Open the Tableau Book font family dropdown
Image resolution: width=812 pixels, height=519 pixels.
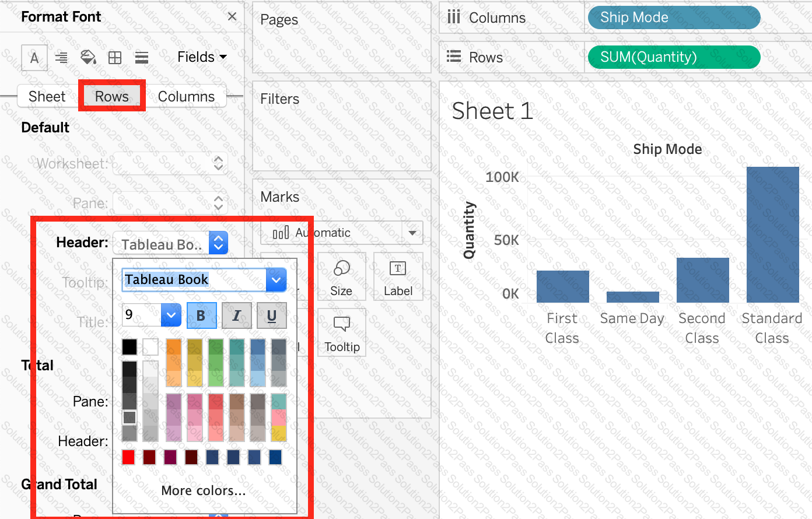(276, 280)
